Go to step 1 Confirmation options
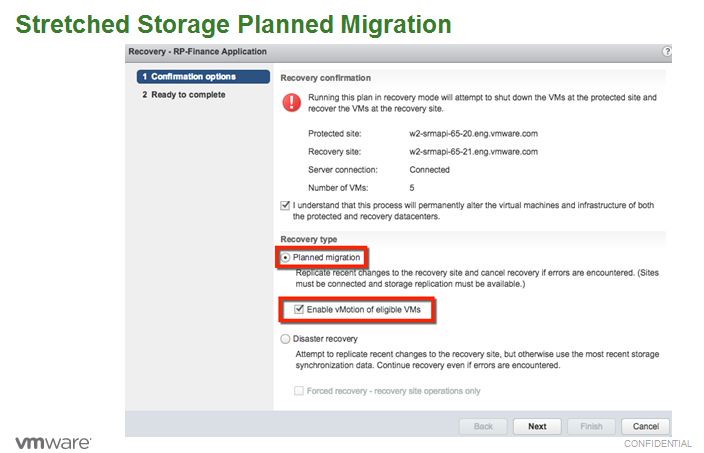 [203, 76]
